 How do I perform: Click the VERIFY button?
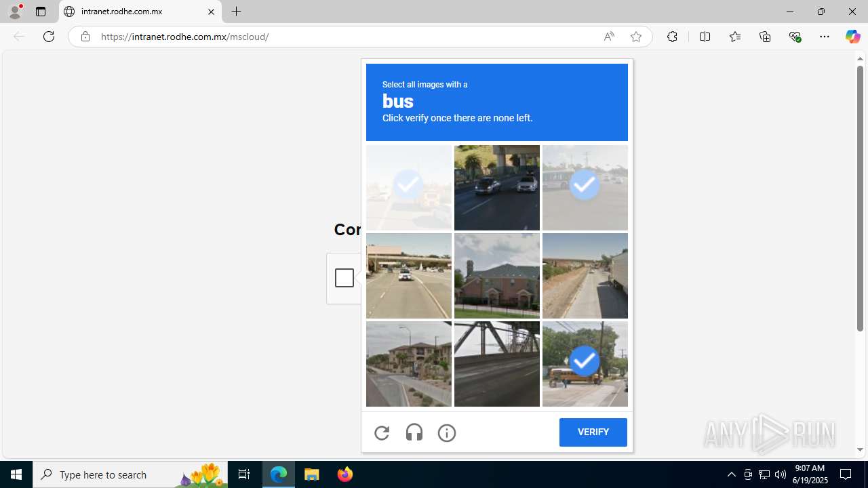point(593,432)
